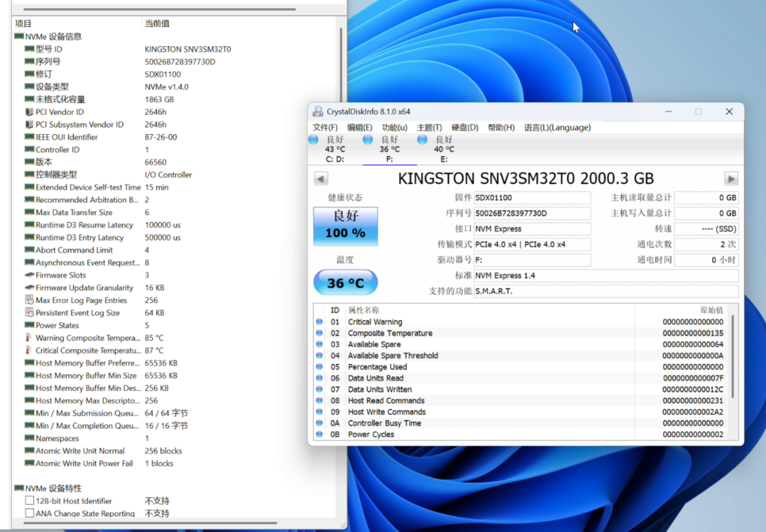Click thermometer icon beside Warning Composite Temperature
Screen dimensions: 766x532
(28, 338)
